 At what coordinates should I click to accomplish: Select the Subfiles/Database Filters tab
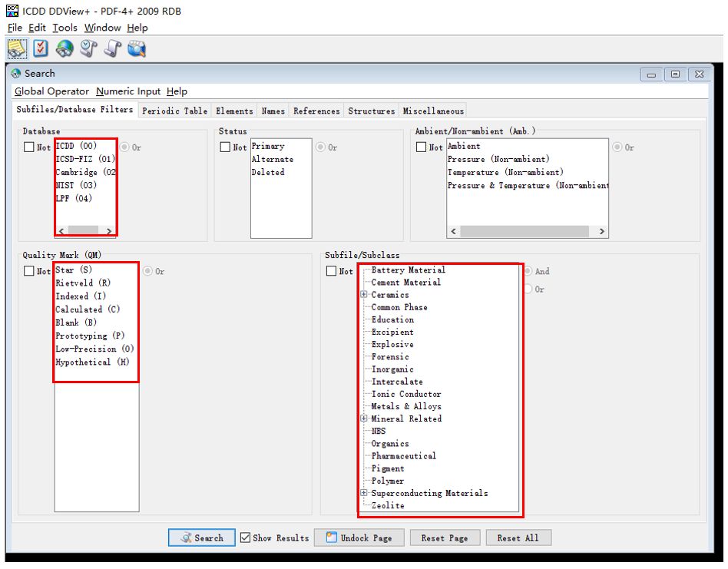[74, 110]
